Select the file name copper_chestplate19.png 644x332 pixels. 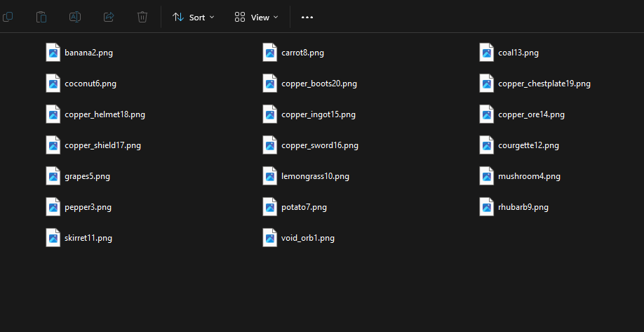pos(544,84)
